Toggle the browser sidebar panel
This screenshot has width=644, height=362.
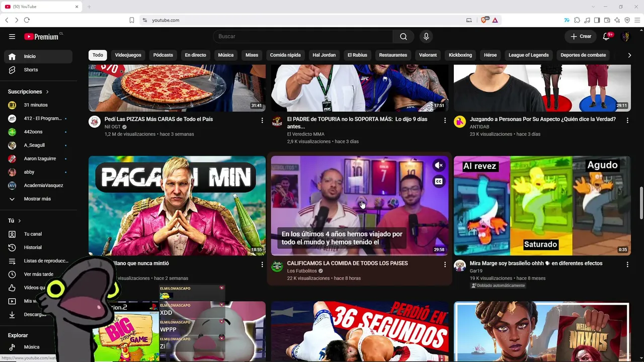click(597, 20)
